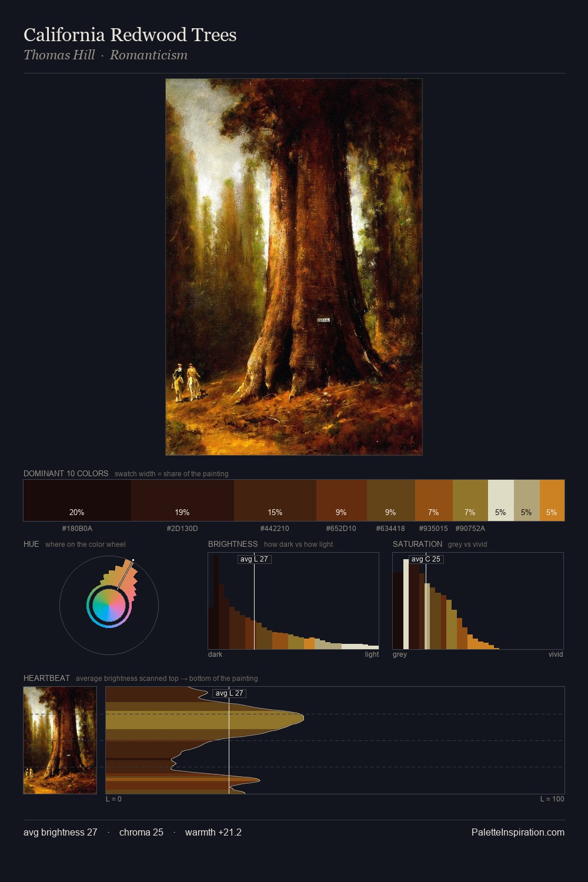588x882 pixels.
Task: Click the 'grey' axis label under Saturation
Action: [x=400, y=654]
